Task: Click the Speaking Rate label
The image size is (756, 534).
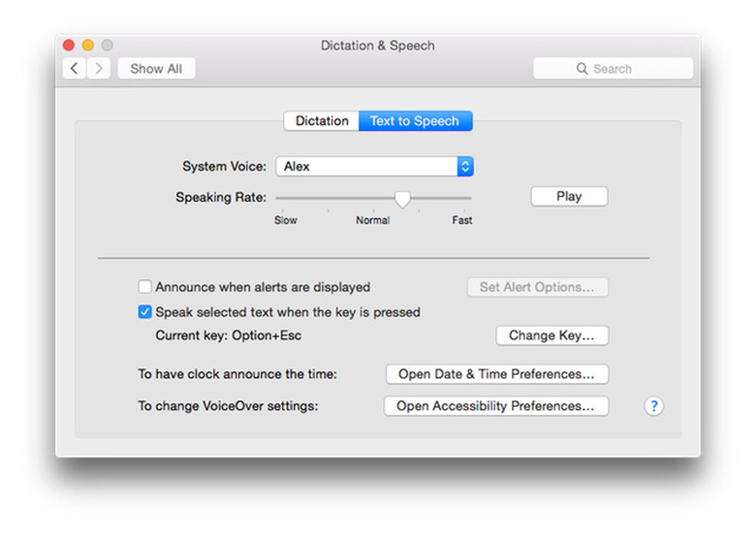Action: click(221, 197)
